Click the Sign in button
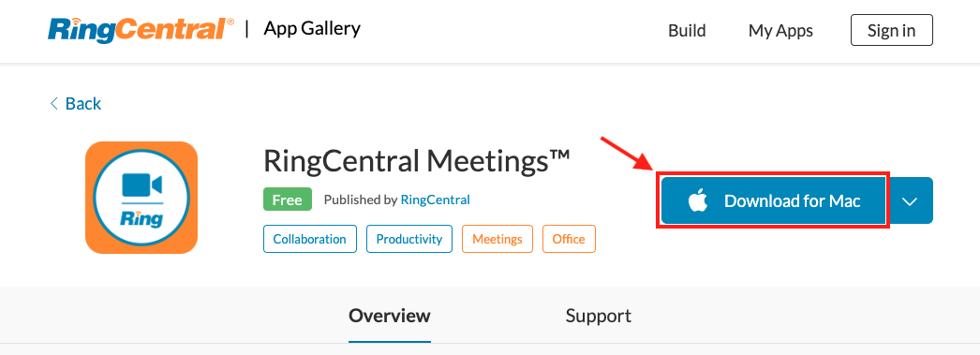The width and height of the screenshot is (980, 355). (891, 30)
